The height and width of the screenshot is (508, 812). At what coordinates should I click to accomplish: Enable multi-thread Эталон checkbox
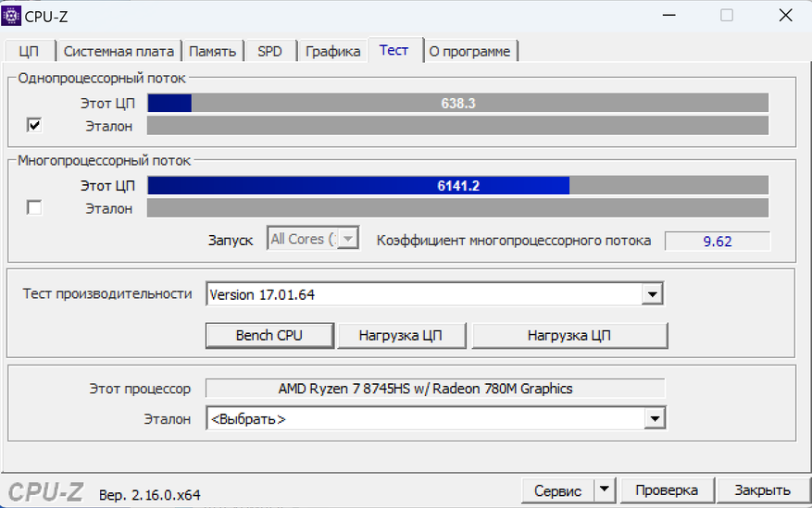34,208
